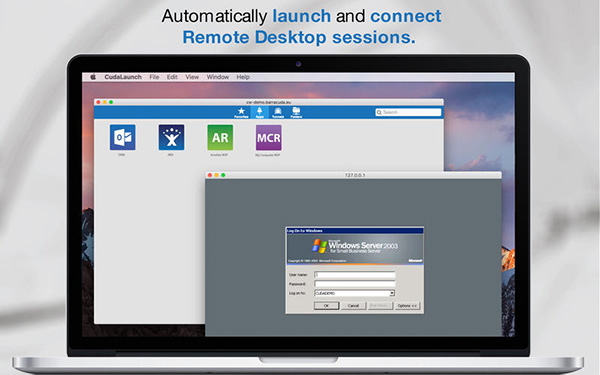The width and height of the screenshot is (600, 375).
Task: Launch the green AR RDP app
Action: click(x=220, y=137)
